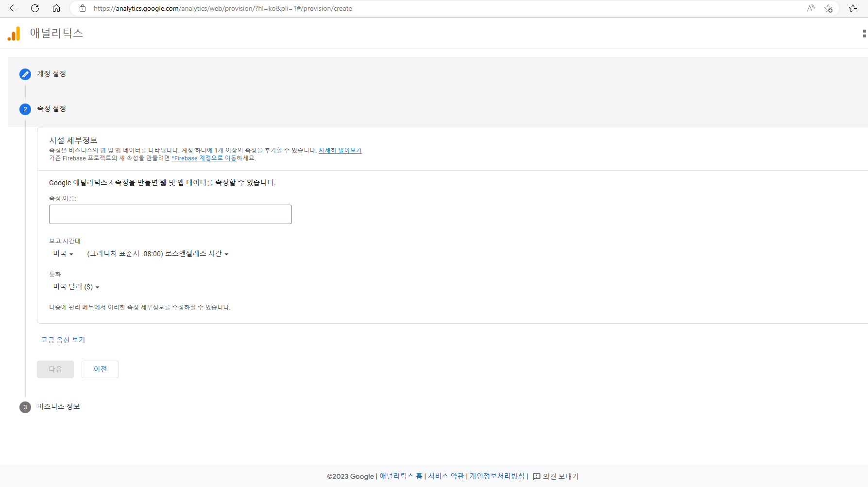The height and width of the screenshot is (487, 868).
Task: Click the feedback icon beside 의견 보내기
Action: tap(536, 476)
